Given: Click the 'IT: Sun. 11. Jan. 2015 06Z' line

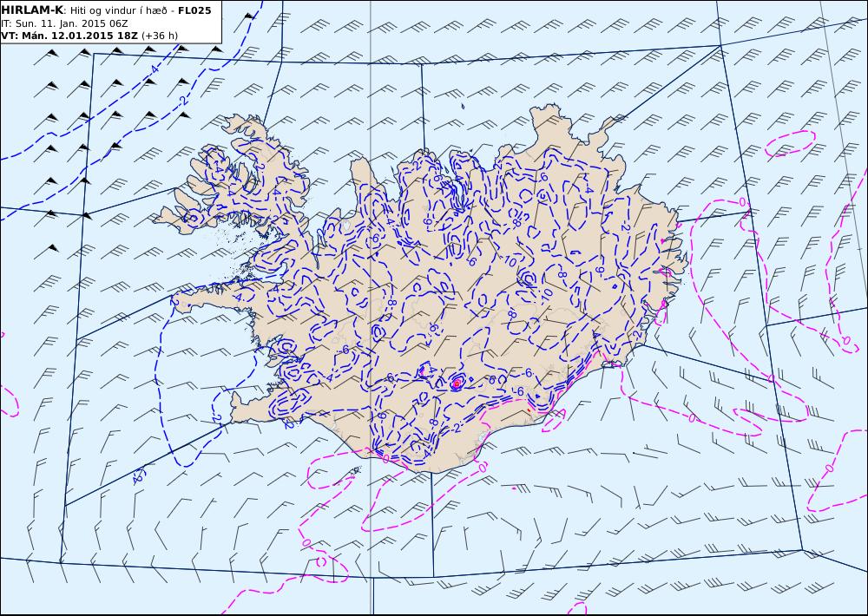Looking at the screenshot, I should click(x=65, y=23).
